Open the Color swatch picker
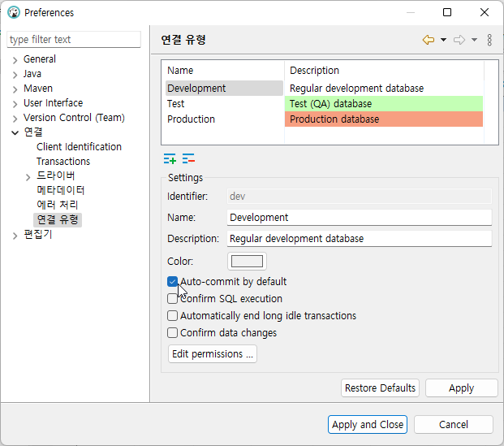The width and height of the screenshot is (504, 446). click(x=248, y=262)
